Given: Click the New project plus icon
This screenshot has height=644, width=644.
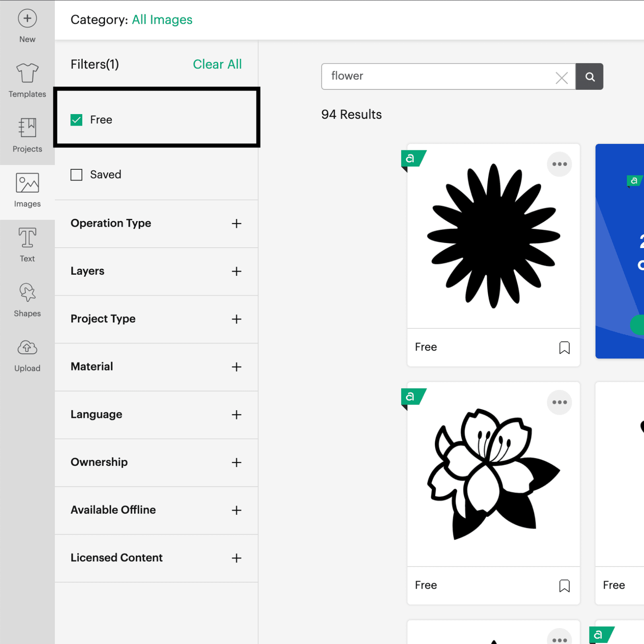Looking at the screenshot, I should [27, 19].
